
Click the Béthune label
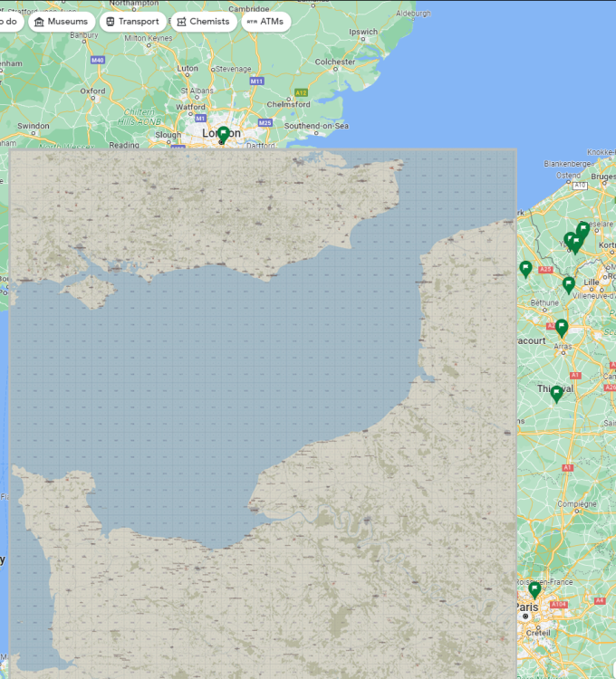[544, 302]
